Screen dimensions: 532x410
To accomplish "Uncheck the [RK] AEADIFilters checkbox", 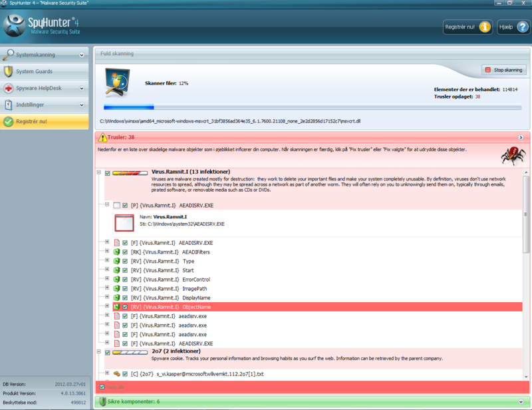I will coord(125,252).
